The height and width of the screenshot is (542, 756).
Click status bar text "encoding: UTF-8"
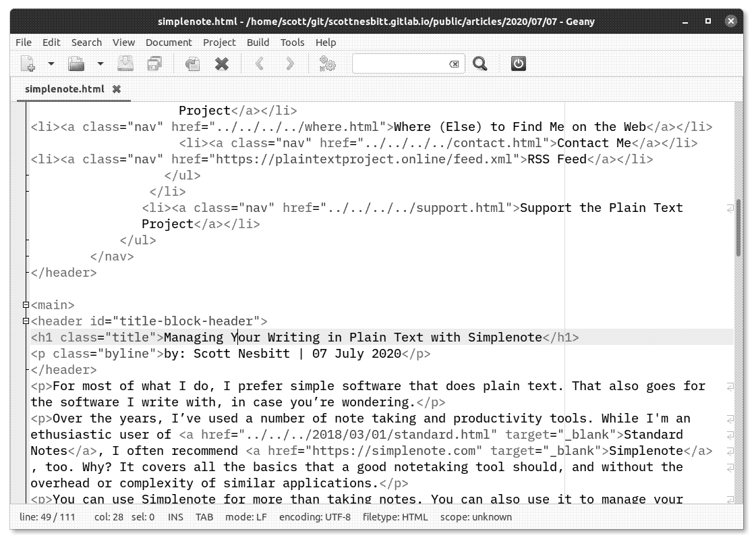(315, 517)
